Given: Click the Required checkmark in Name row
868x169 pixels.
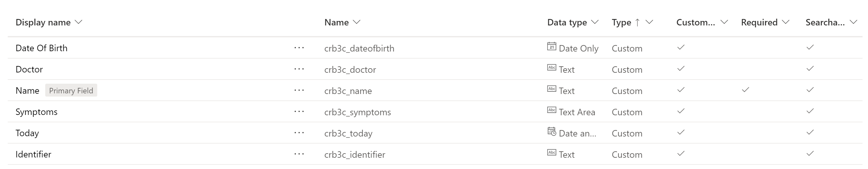Looking at the screenshot, I should click(x=745, y=90).
